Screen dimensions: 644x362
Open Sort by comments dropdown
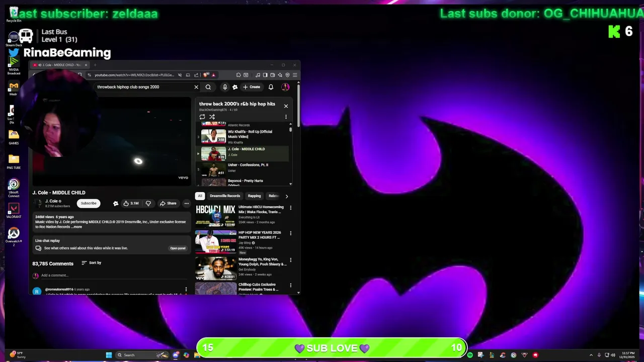[x=92, y=262]
